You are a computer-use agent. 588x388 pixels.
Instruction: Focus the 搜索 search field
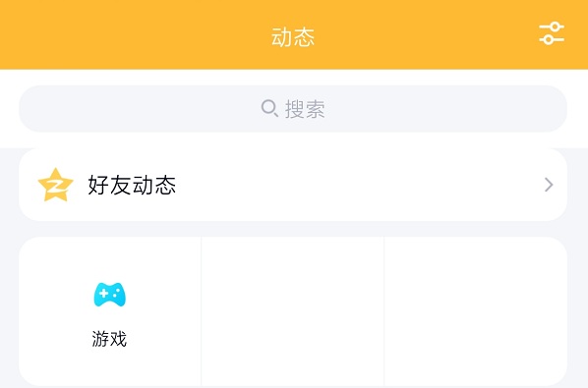point(292,109)
